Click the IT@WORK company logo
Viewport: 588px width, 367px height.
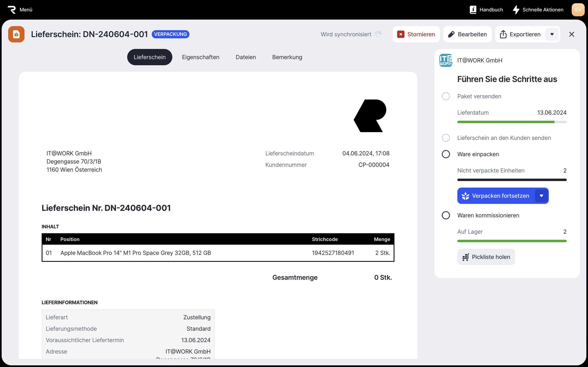click(446, 60)
